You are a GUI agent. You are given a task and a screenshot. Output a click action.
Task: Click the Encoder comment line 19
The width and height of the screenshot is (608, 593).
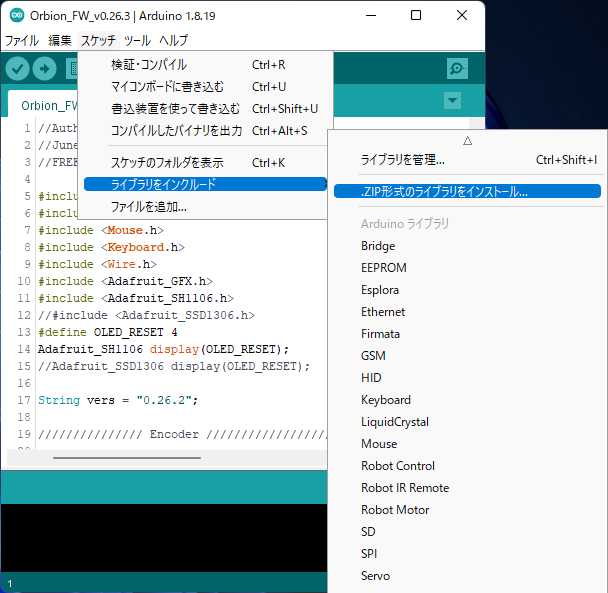[x=182, y=434]
